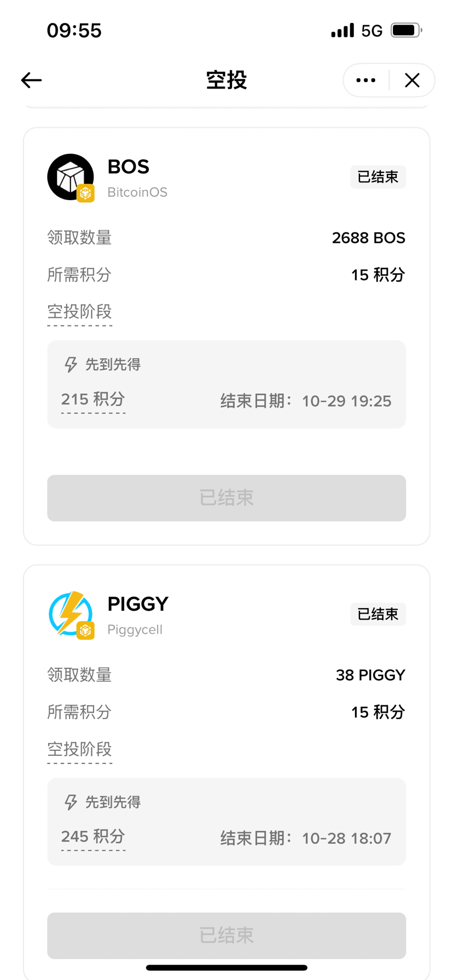Image resolution: width=453 pixels, height=980 pixels.
Task: Tap the underlined 215 积分 threshold
Action: pyautogui.click(x=93, y=399)
